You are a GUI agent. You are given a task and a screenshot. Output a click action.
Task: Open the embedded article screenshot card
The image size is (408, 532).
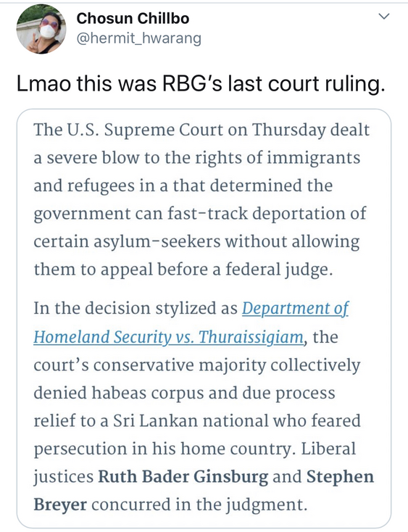204,318
